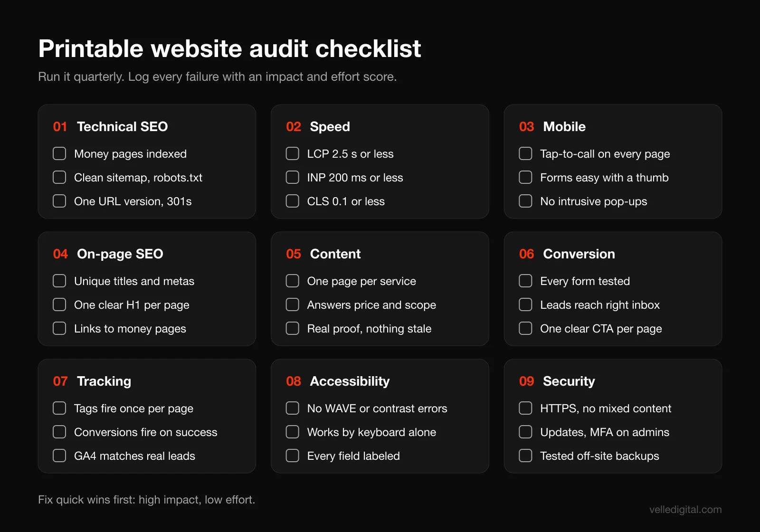The height and width of the screenshot is (532, 760).
Task: Tick 'CLS 0.1 or less' checkbox
Action: [293, 201]
